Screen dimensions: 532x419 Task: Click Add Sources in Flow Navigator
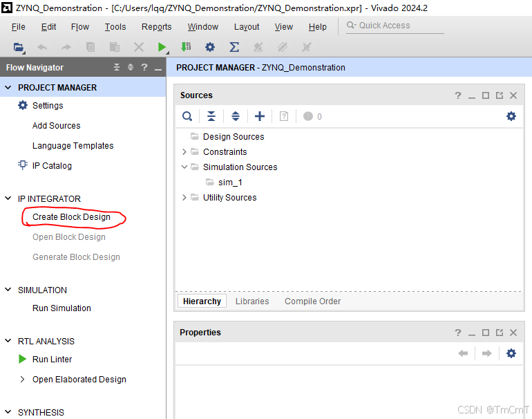pyautogui.click(x=57, y=126)
